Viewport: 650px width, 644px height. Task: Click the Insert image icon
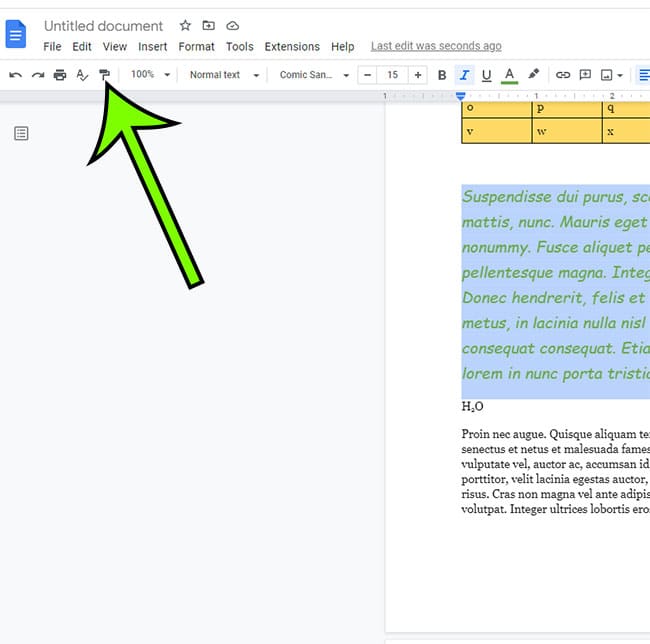606,75
